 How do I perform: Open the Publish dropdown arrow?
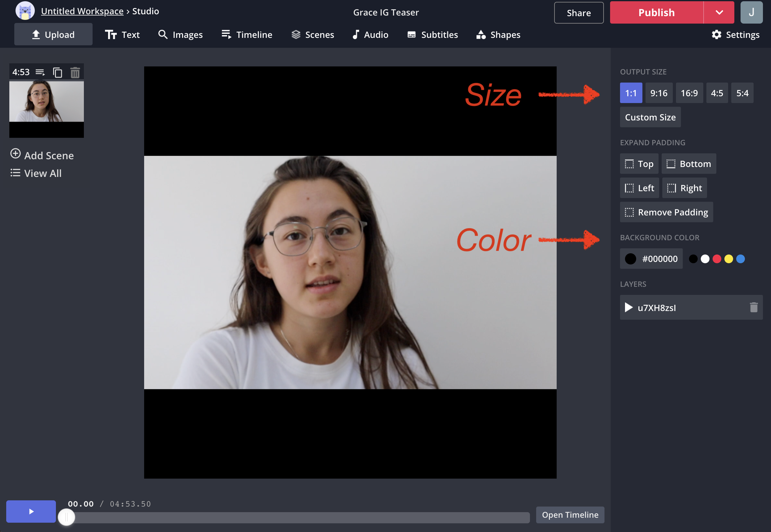[719, 12]
